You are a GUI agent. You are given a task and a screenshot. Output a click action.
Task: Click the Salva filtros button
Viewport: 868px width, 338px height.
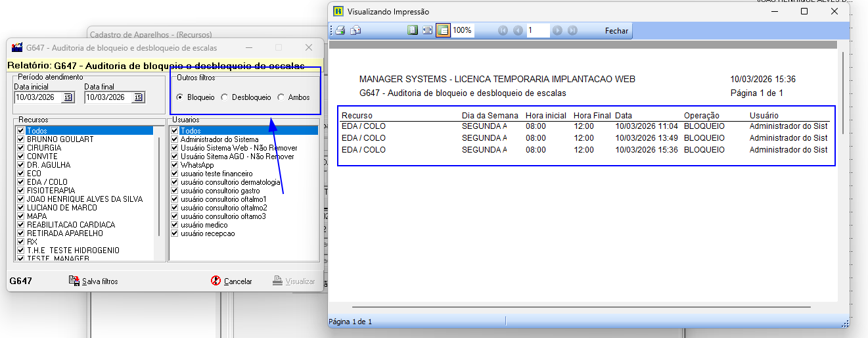pos(93,281)
